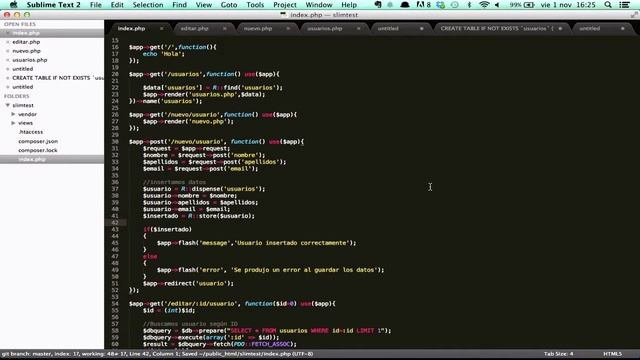Open the Wi-Fi status menu
This screenshot has height=360, width=640.
tap(484, 5)
